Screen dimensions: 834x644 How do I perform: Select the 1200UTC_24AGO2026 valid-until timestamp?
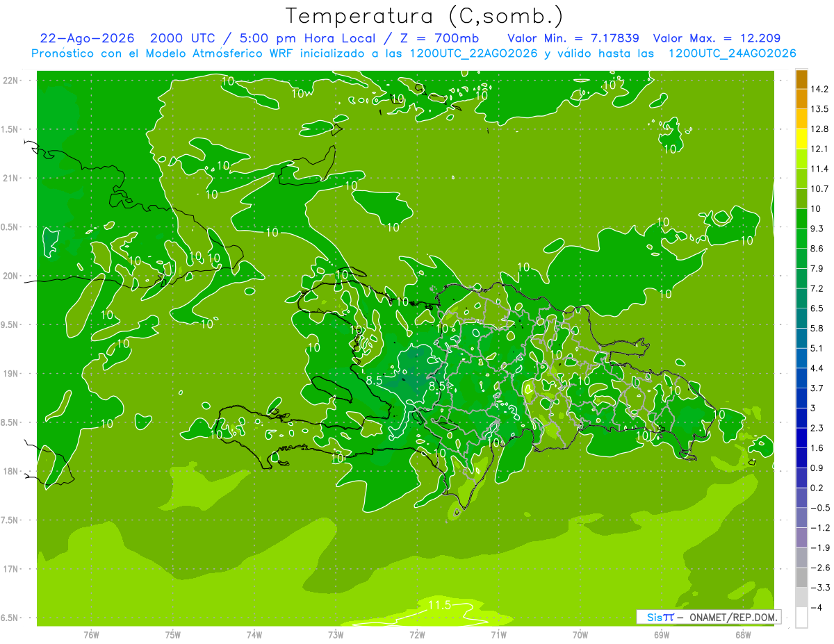click(x=732, y=53)
